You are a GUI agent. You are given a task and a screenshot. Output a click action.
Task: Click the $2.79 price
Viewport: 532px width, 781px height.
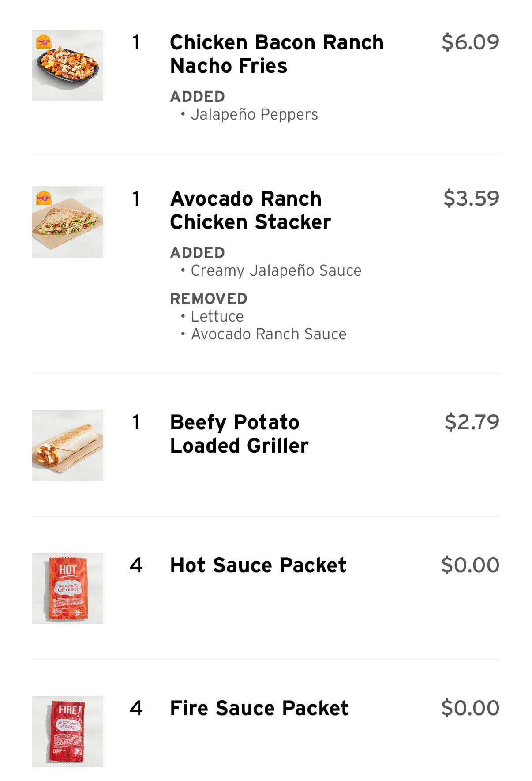pyautogui.click(x=472, y=422)
